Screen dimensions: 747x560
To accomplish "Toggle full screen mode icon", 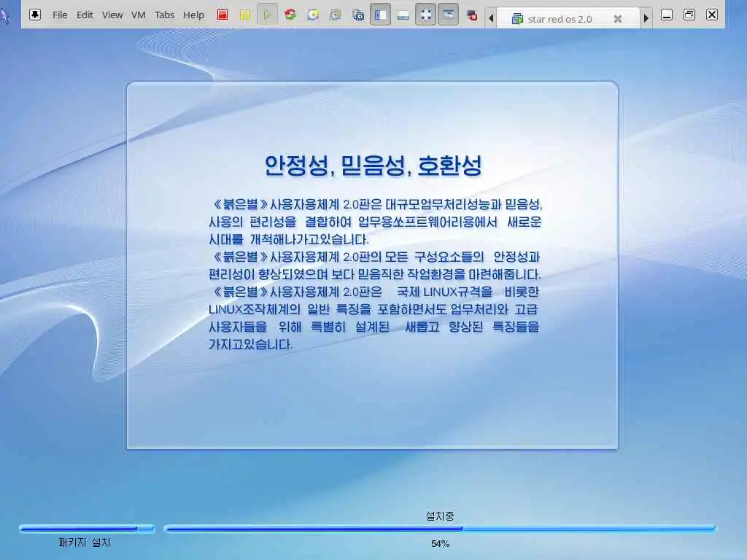I will 425,15.
